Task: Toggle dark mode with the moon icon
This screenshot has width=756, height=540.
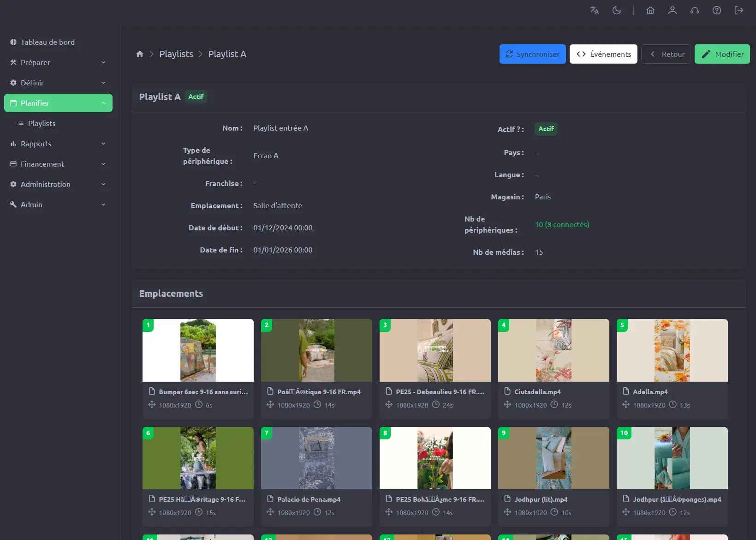Action: [x=617, y=10]
